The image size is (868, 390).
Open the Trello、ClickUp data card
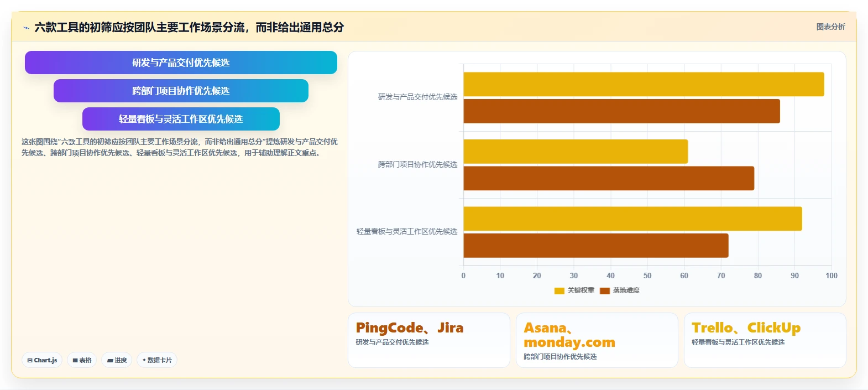[765, 340]
